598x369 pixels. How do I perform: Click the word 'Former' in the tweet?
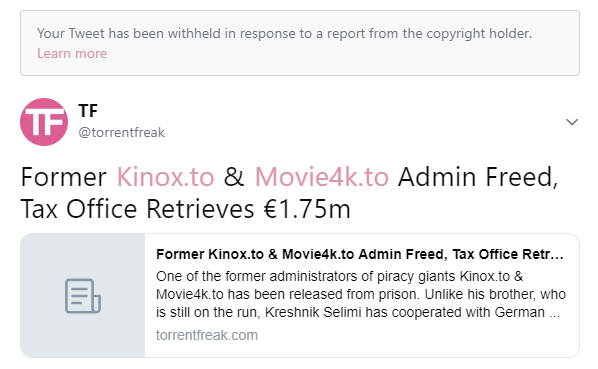tap(63, 177)
